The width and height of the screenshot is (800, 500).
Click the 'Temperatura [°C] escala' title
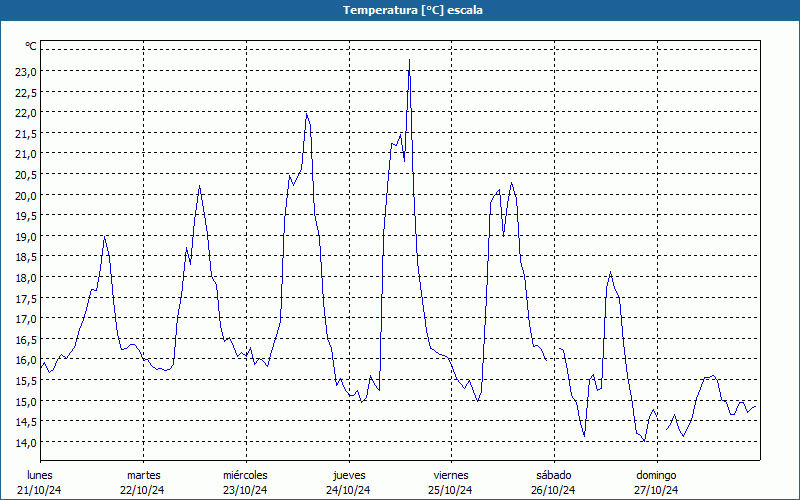click(413, 10)
